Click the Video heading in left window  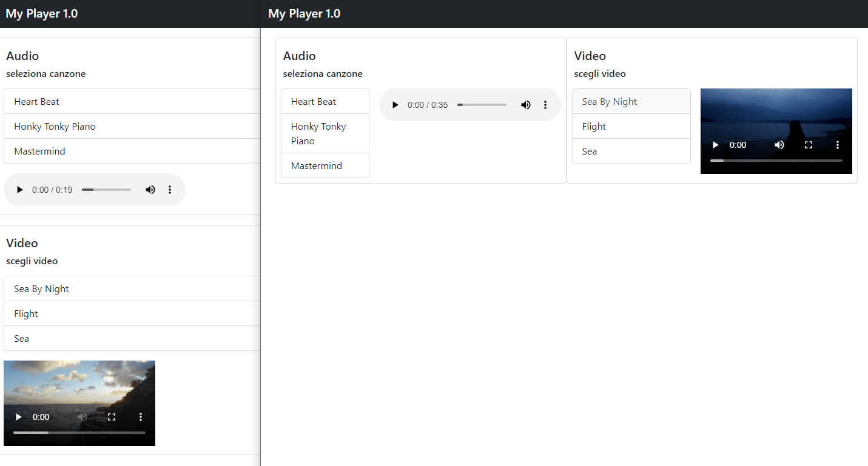point(22,243)
